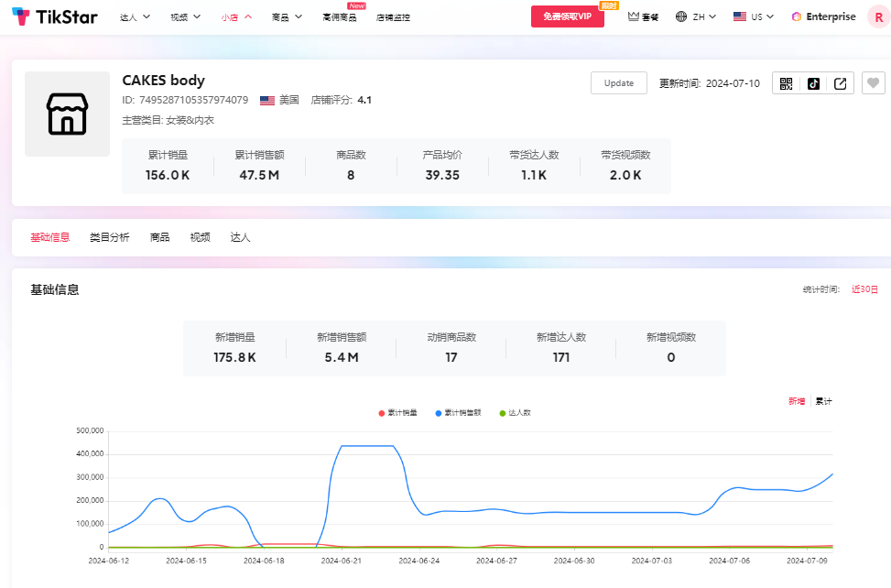891x588 pixels.
Task: Open the US region dropdown
Action: pos(762,17)
